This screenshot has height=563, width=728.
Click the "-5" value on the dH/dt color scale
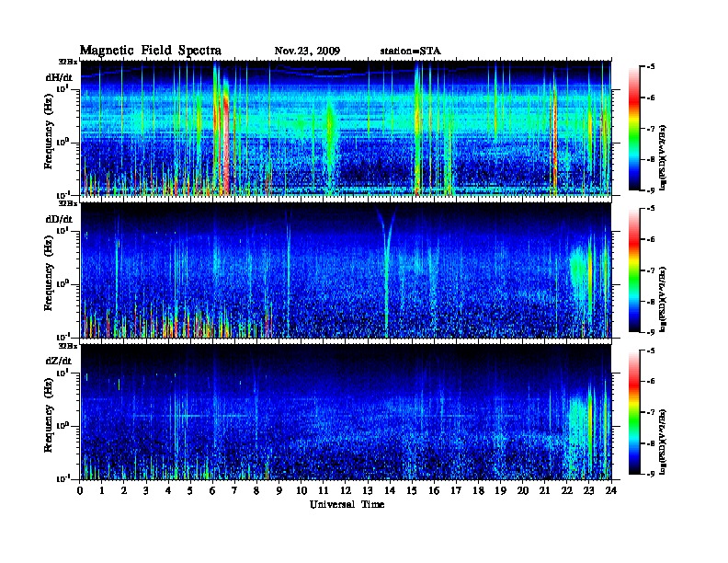(651, 67)
